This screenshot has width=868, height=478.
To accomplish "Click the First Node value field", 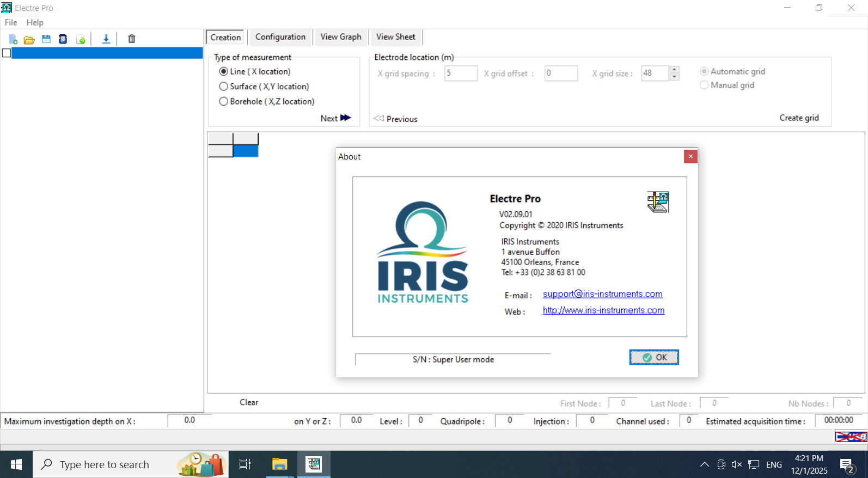I will point(623,403).
